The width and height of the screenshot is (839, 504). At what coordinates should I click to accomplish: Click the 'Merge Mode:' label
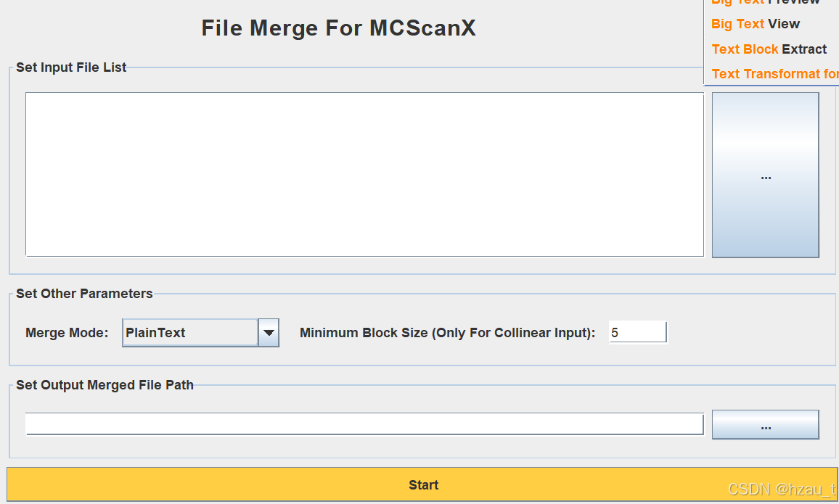click(x=67, y=332)
